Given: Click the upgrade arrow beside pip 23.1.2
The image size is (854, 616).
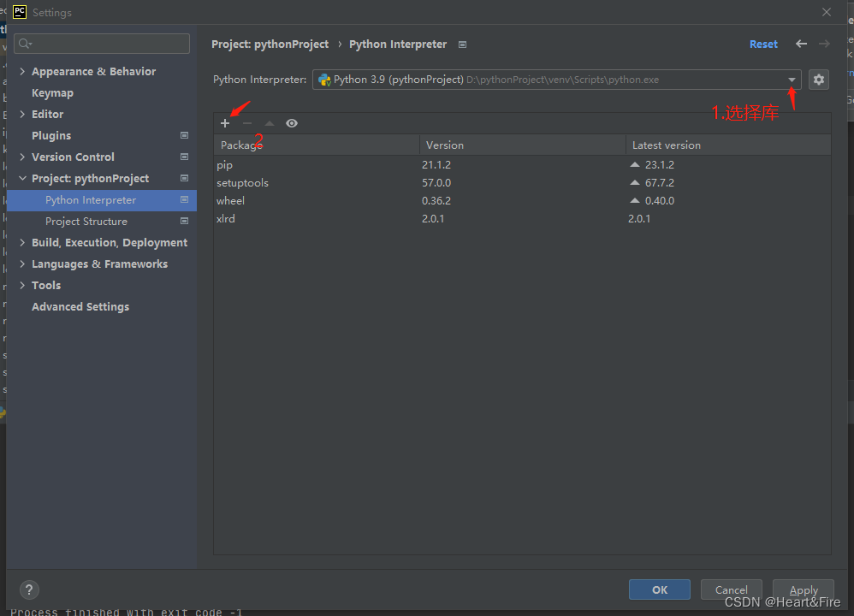Looking at the screenshot, I should (634, 164).
